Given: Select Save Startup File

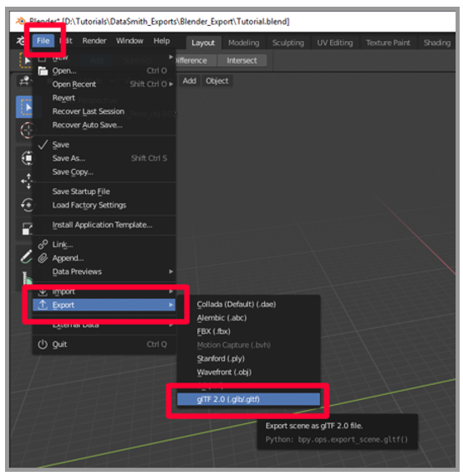Looking at the screenshot, I should [104, 192].
